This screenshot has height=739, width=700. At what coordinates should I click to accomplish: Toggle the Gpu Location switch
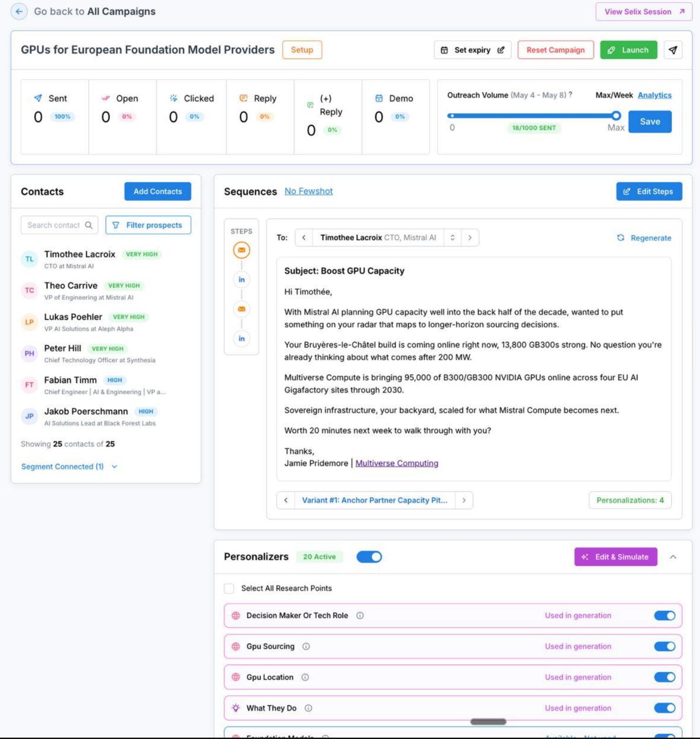[664, 677]
